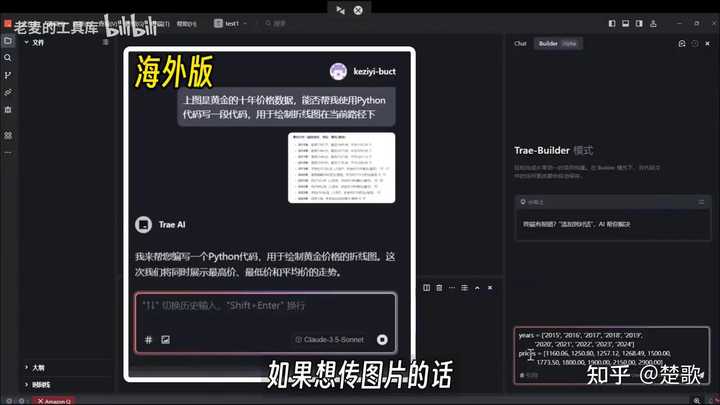
Task: Split the terminal panel
Action: pyautogui.click(x=427, y=288)
